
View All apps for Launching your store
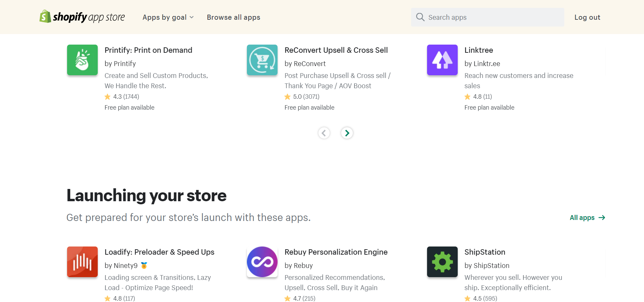click(x=587, y=218)
